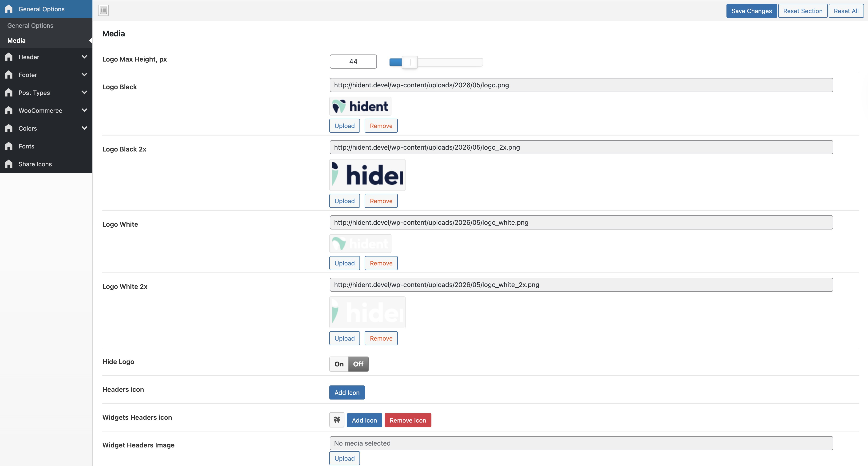
Task: Click the home icon beside Footer
Action: (9, 75)
